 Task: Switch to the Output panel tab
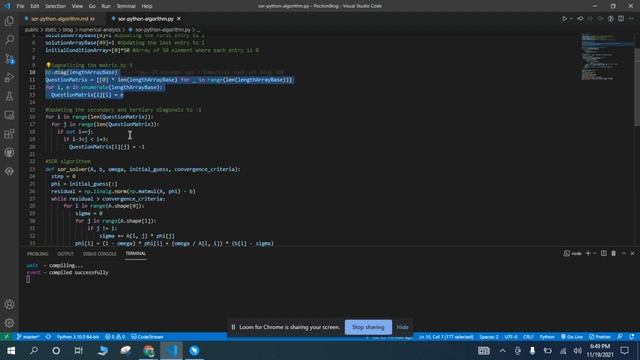click(x=65, y=254)
